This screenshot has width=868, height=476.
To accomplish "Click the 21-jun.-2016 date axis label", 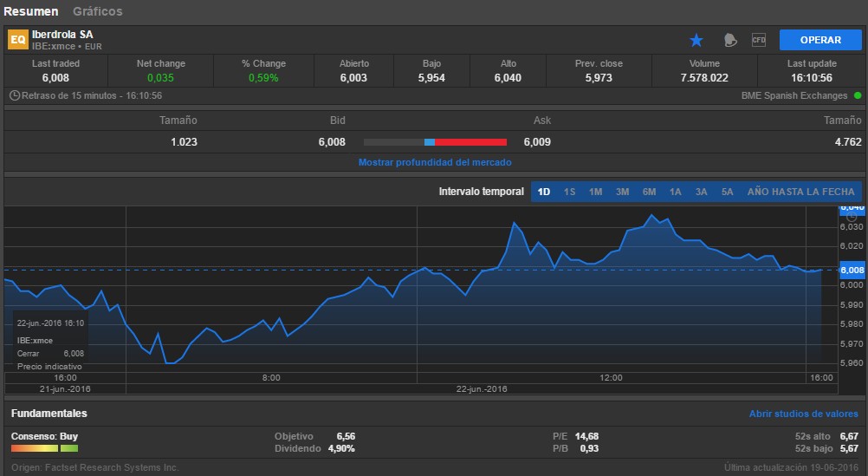I will coord(65,388).
